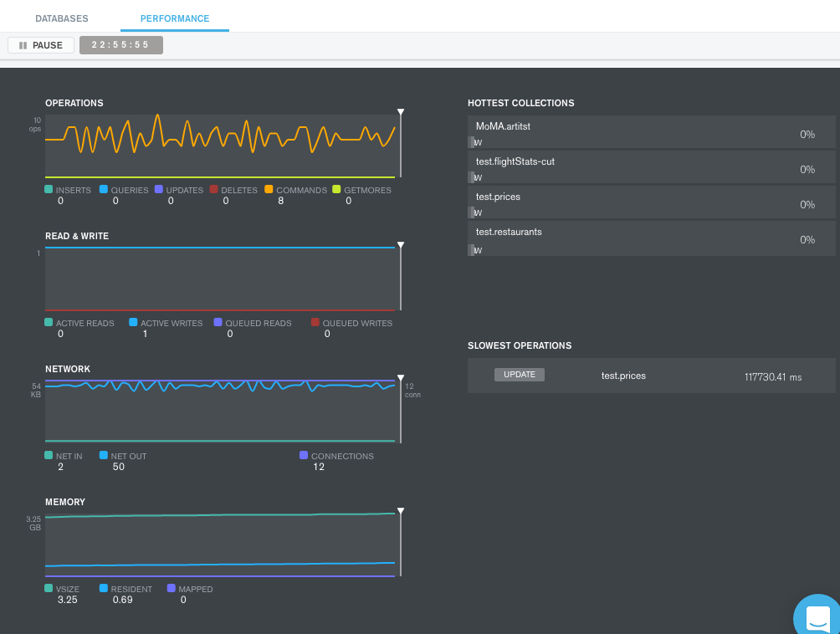Click the Connections legend swatch
Viewport: 840px width, 634px height.
pos(304,456)
